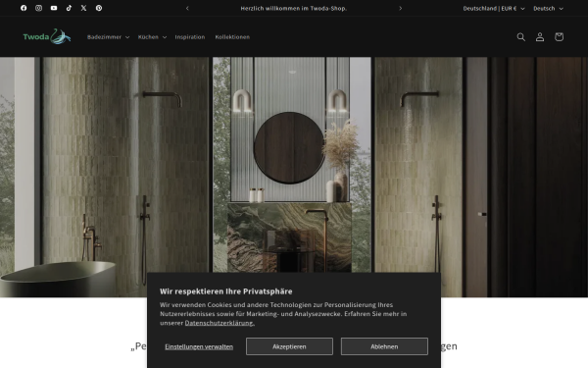This screenshot has height=368, width=588.
Task: Expand the Badezimmer menu
Action: click(x=108, y=37)
